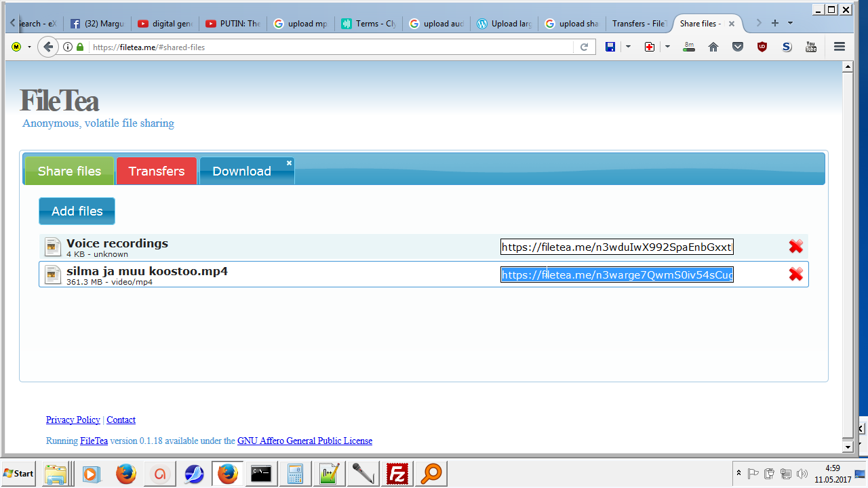Click the yellow M icon beside back button

(16, 47)
